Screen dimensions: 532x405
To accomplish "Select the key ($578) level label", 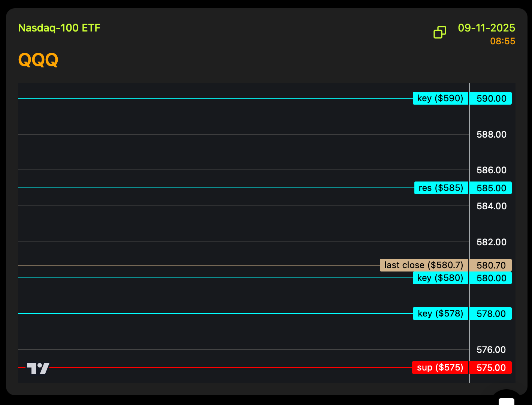I will [x=441, y=313].
